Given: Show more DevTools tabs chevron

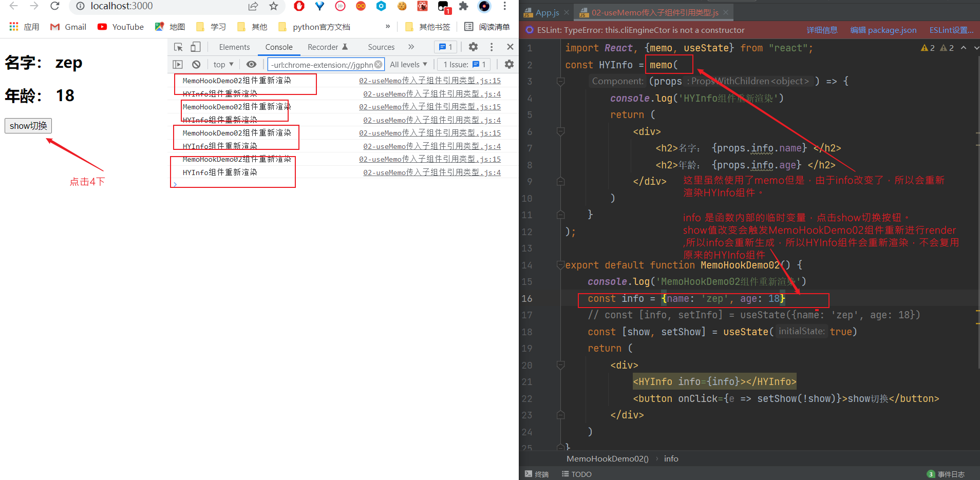Looking at the screenshot, I should click(x=411, y=47).
